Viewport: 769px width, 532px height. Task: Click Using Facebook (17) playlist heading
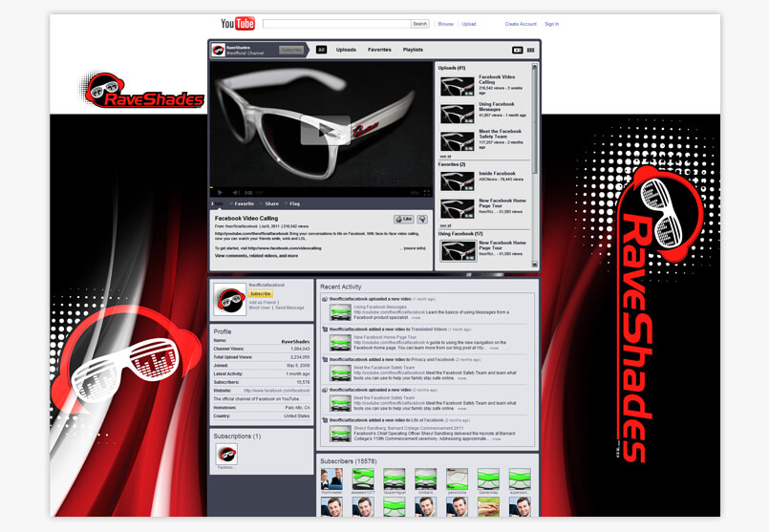tap(460, 234)
